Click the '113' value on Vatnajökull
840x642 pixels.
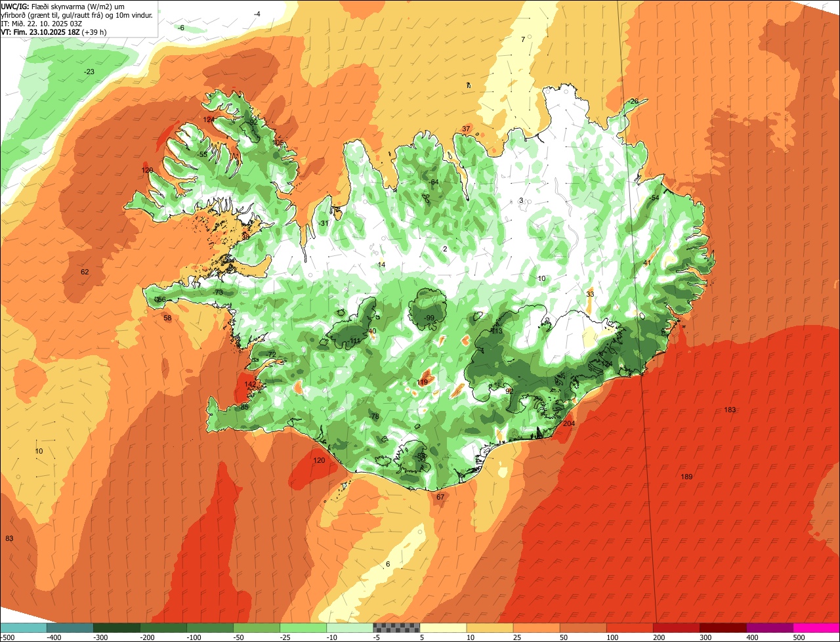tap(497, 331)
